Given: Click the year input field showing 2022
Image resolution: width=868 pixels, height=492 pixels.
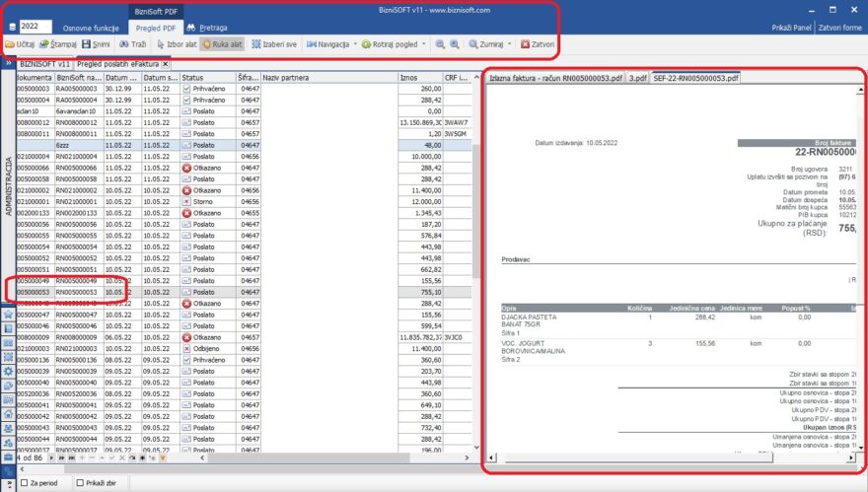Looking at the screenshot, I should click(36, 27).
